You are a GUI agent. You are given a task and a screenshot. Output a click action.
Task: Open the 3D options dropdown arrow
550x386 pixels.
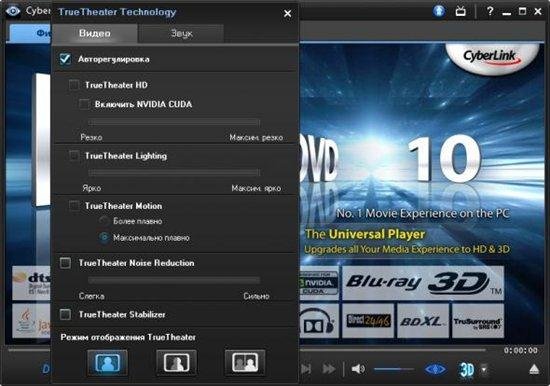pos(484,369)
